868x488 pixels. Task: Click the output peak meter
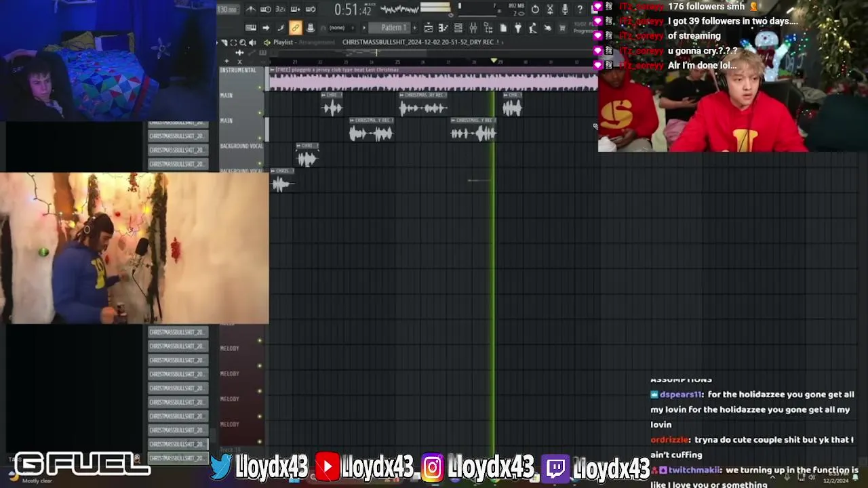click(x=435, y=9)
